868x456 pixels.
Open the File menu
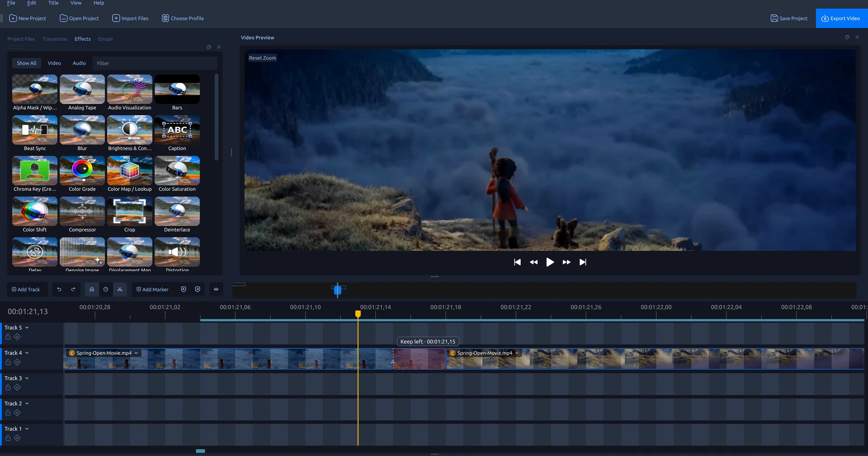pyautogui.click(x=11, y=3)
